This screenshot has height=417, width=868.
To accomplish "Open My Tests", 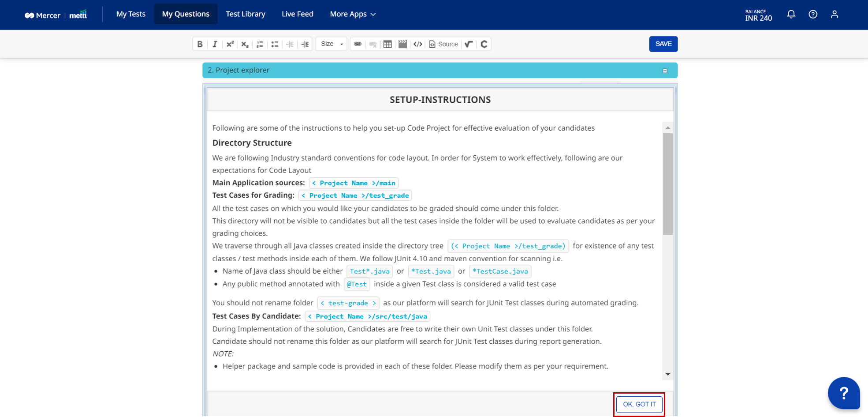I will pyautogui.click(x=131, y=14).
